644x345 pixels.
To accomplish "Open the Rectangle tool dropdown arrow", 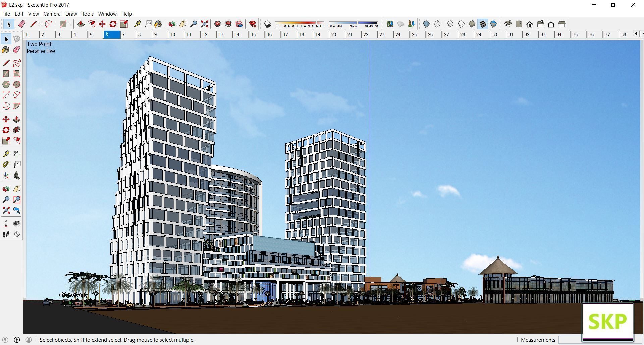I will pyautogui.click(x=70, y=24).
